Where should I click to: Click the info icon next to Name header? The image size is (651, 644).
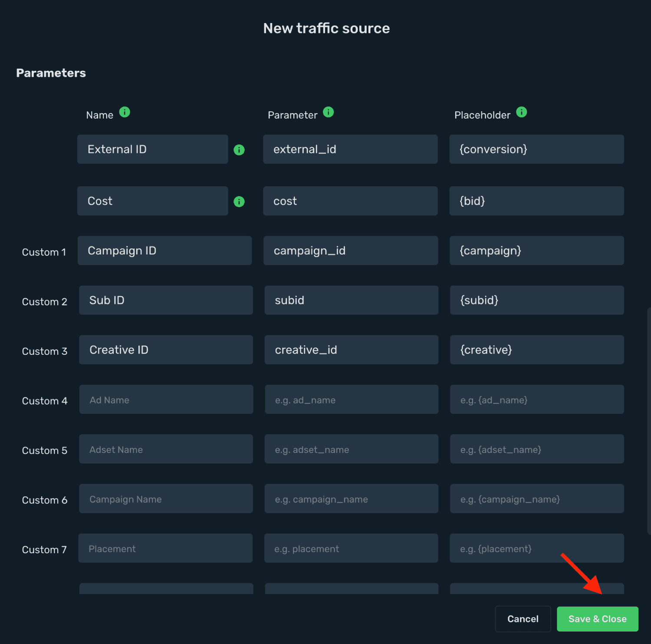[125, 112]
